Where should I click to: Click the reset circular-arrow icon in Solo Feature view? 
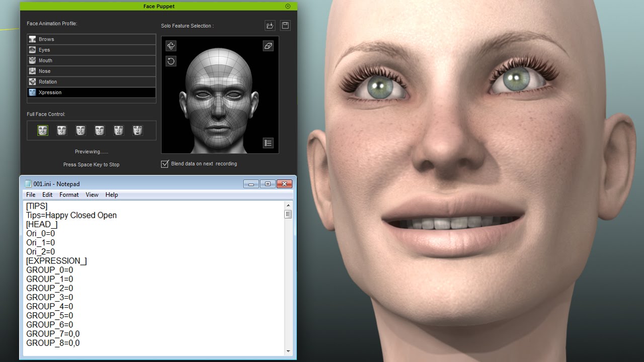coord(171,61)
